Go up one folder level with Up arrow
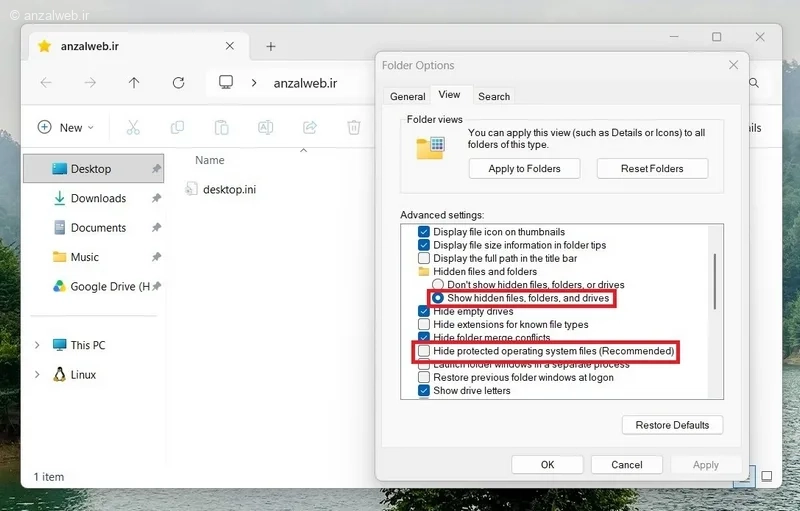The height and width of the screenshot is (511, 800). (134, 83)
